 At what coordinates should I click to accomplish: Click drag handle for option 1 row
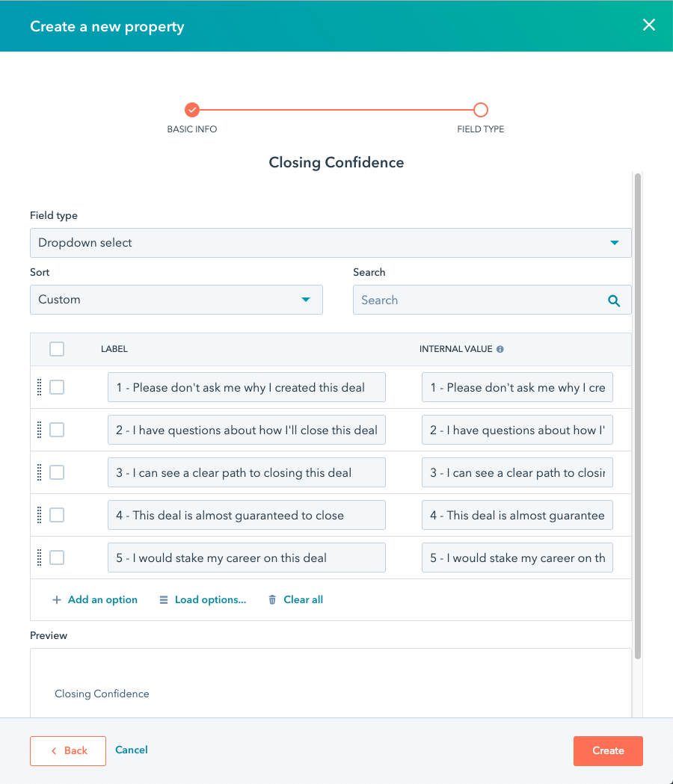click(39, 387)
